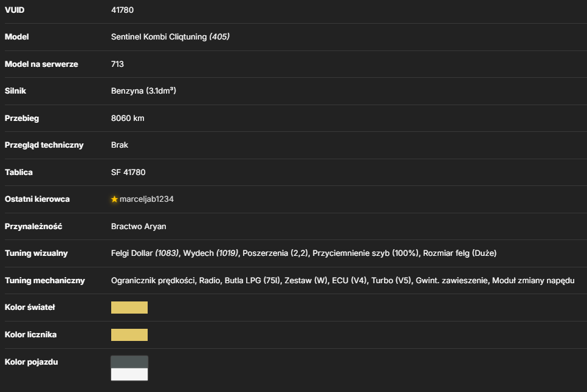Click Butla LPG (75l) entry
Screen dimensions: 587x392
(252, 280)
